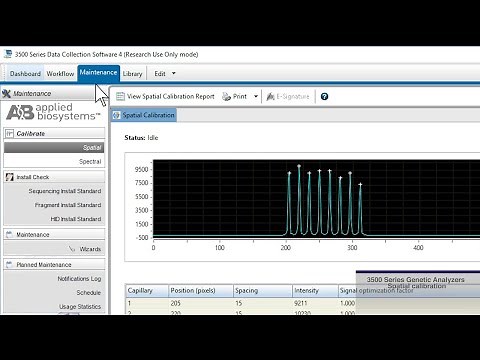Click Signal optimization factor column header
Image resolution: width=480 pixels, height=360 pixels.
[376, 291]
